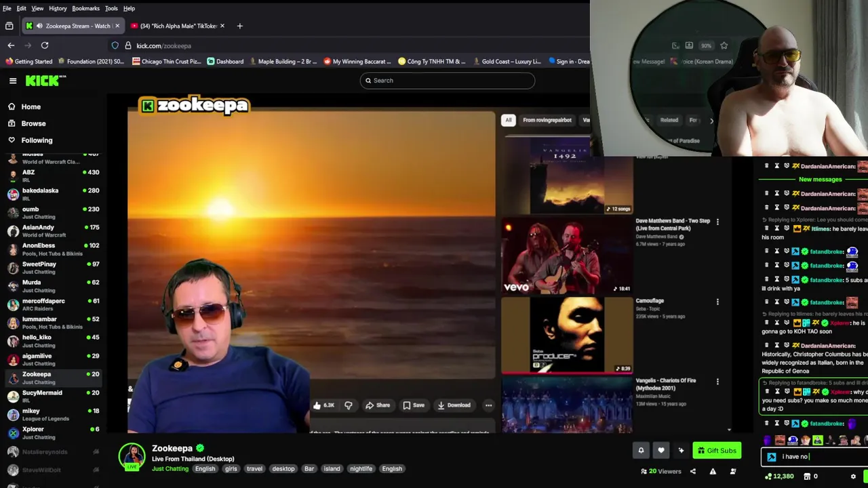Go to Home in Kick sidebar
Viewport: 868px width, 488px height.
pyautogui.click(x=24, y=106)
